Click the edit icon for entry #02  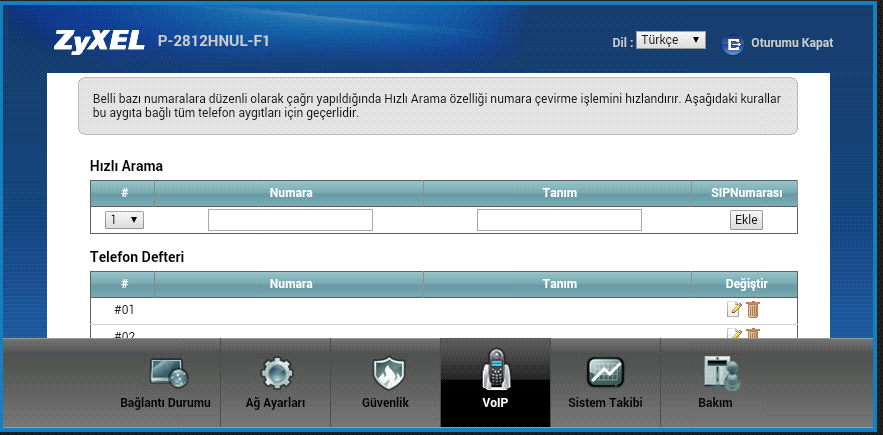pos(734,333)
